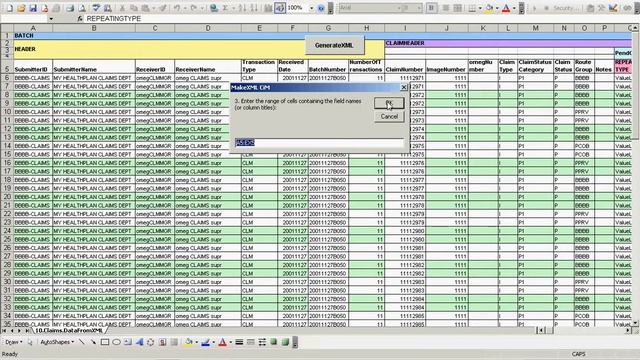Viewport: 640px width, 360px height.
Task: Click the 3-D Style icon
Action: 285,342
